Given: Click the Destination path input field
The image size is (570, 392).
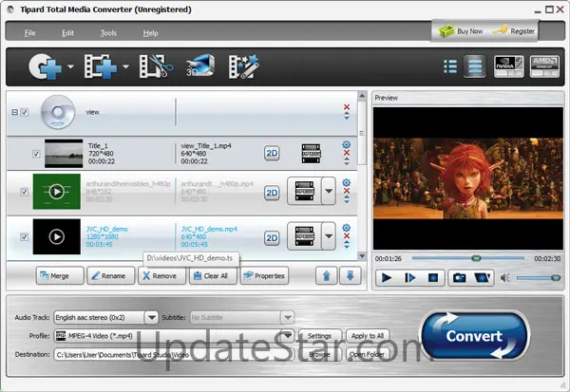Looking at the screenshot, I should click(x=174, y=354).
